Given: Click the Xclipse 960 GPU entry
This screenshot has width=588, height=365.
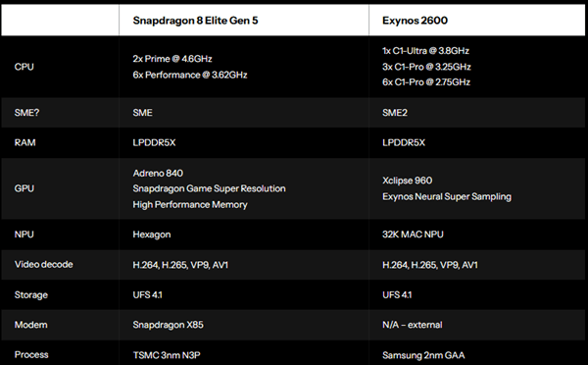Looking at the screenshot, I should point(408,181).
